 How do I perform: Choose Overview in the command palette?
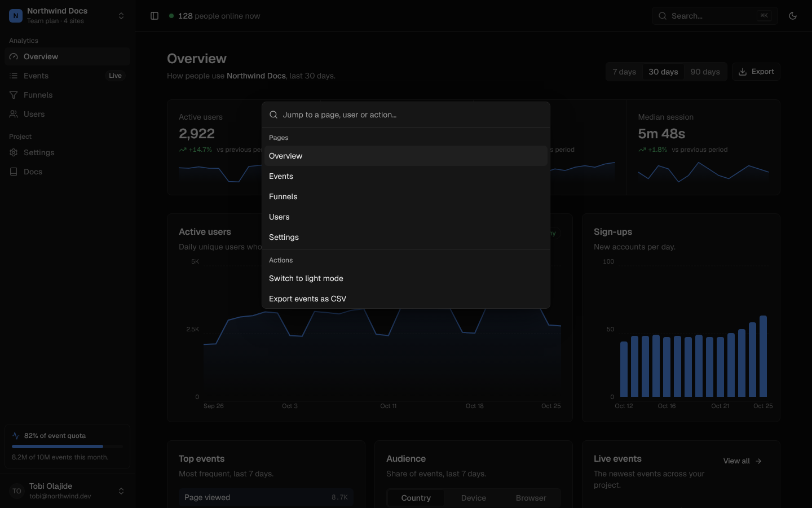point(406,156)
